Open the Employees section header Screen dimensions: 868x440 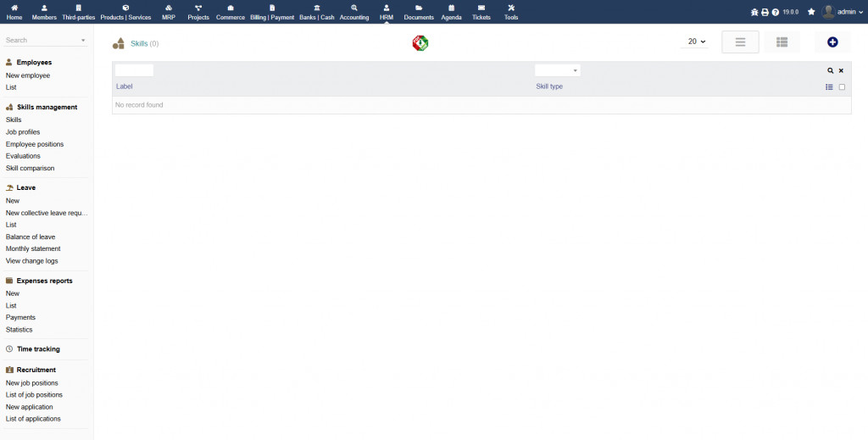(34, 63)
